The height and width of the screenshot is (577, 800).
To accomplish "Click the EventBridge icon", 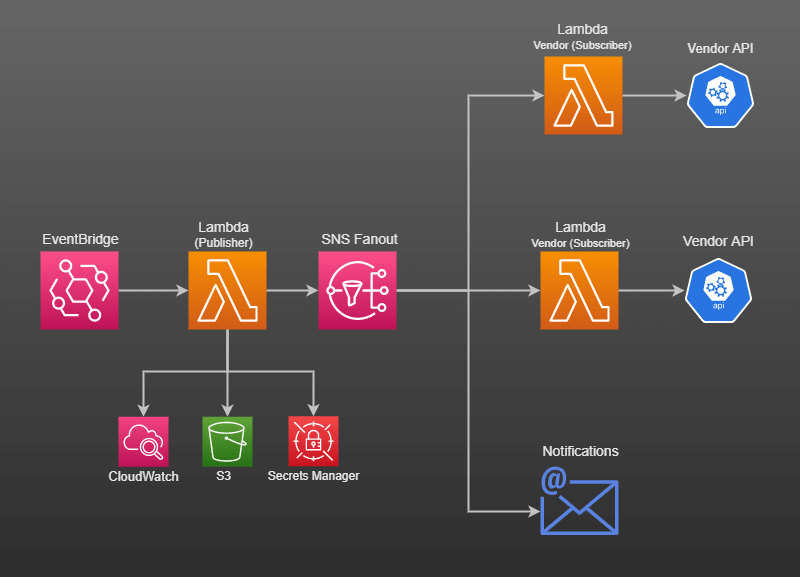I will pyautogui.click(x=80, y=290).
